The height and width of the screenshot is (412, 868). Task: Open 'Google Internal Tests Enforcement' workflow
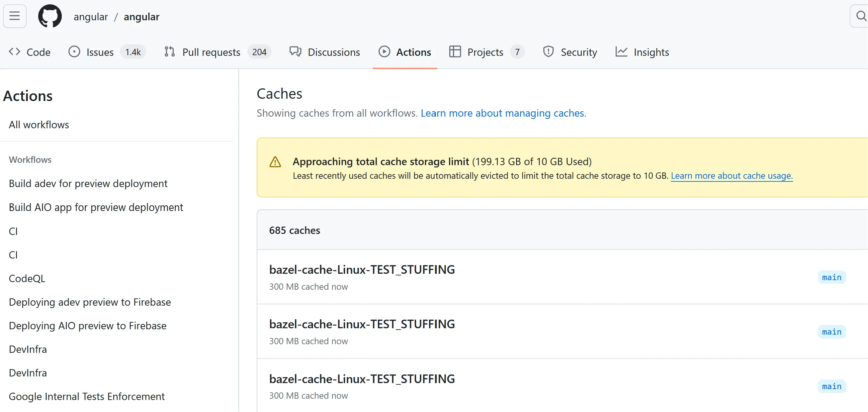coord(87,396)
